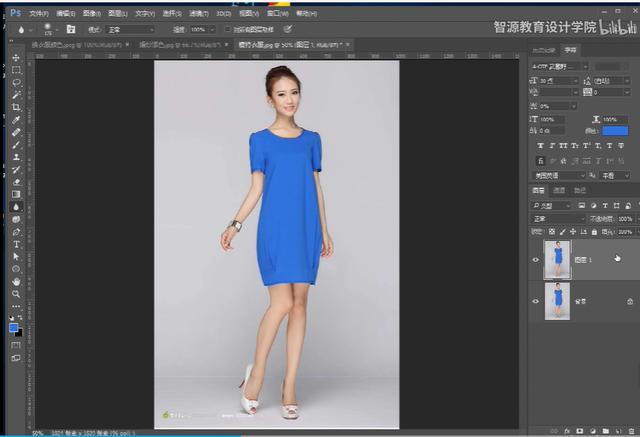Select the Crop tool
Screen dimensions: 640x437
pos(16,107)
